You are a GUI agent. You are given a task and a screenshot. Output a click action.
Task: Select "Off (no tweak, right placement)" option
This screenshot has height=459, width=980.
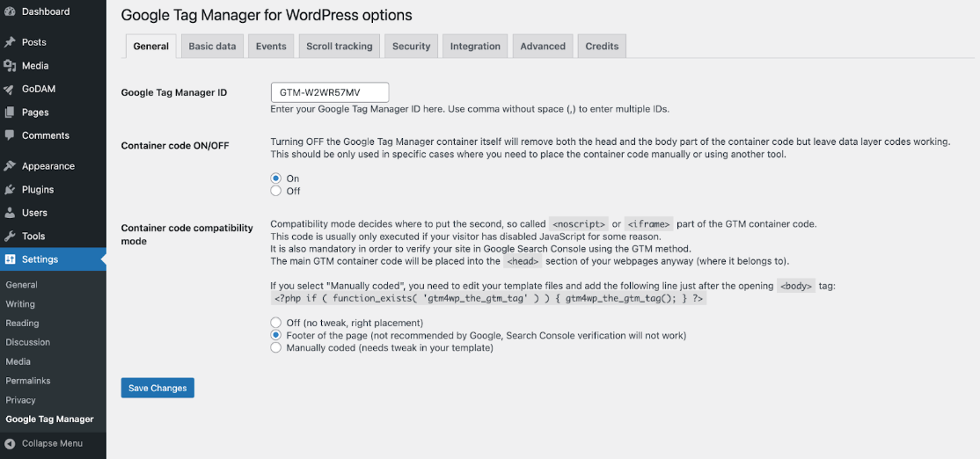(x=276, y=323)
